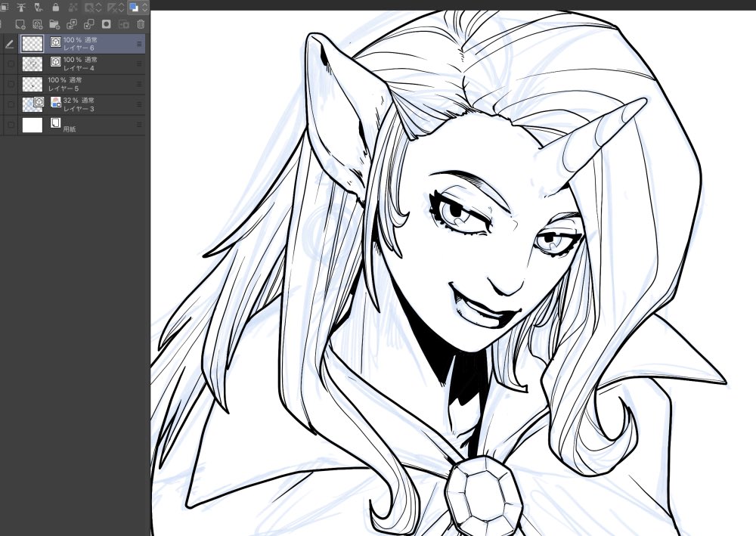This screenshot has width=756, height=536.
Task: Toggle lock transparent pixels icon
Action: pyautogui.click(x=73, y=8)
